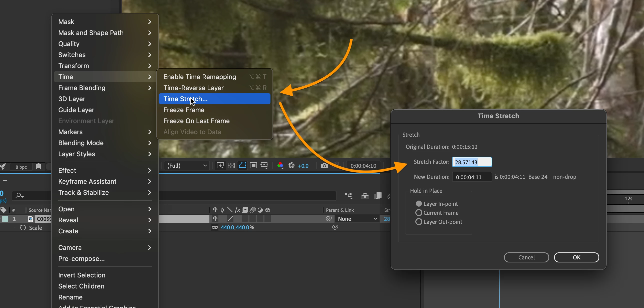Click the Stretch Factor input field

pos(472,162)
